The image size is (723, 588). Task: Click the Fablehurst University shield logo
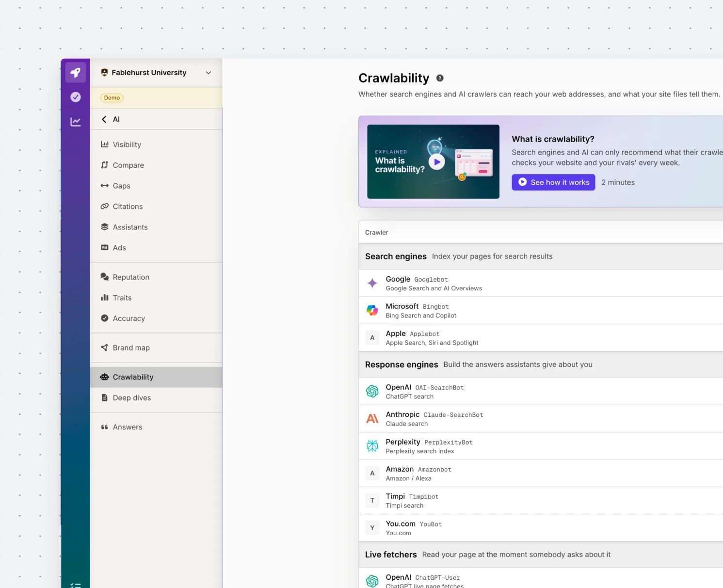104,73
